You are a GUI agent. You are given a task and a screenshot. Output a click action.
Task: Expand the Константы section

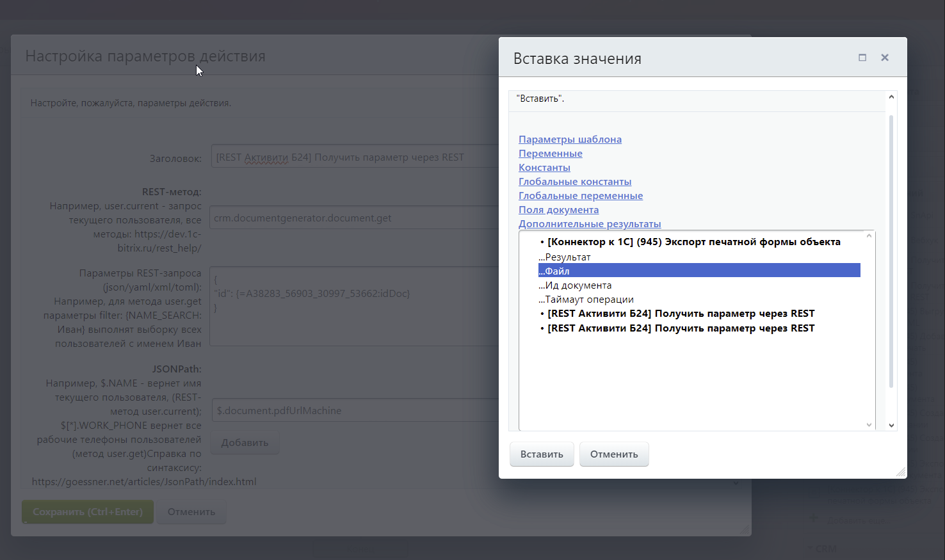(544, 168)
